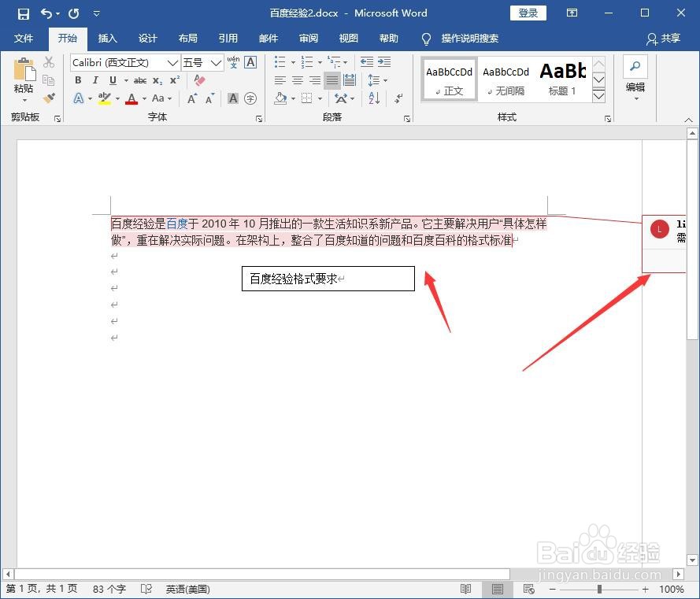Open Customize Quick Access Toolbar dropdown
The width and height of the screenshot is (700, 599).
tap(96, 14)
